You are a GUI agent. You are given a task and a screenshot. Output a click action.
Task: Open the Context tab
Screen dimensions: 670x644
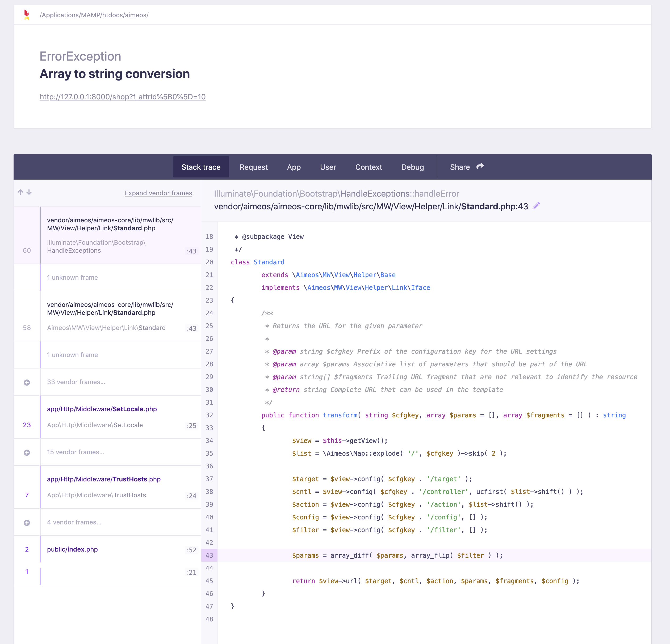(x=368, y=167)
